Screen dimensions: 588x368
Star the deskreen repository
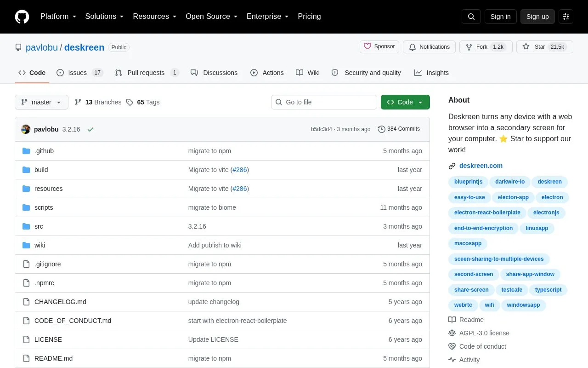click(545, 47)
